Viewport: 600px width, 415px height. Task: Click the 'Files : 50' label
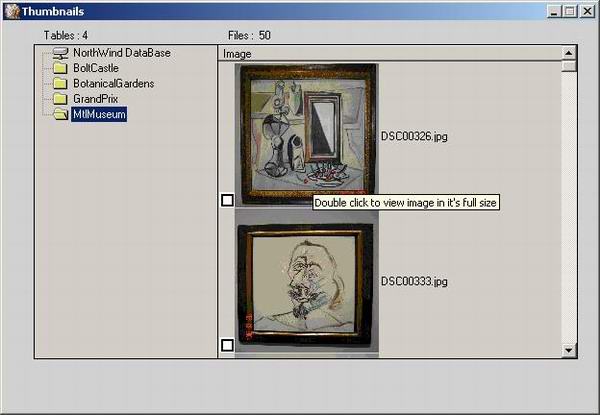click(249, 36)
